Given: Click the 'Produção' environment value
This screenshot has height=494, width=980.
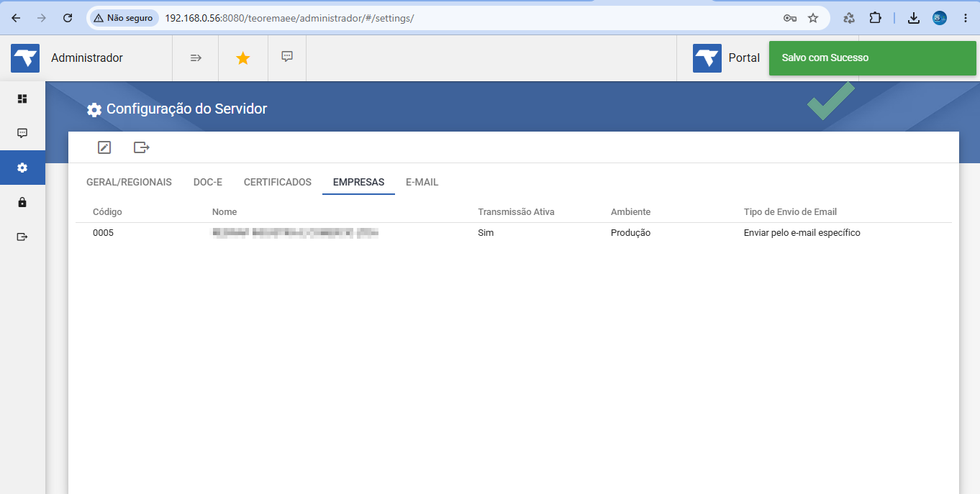Looking at the screenshot, I should click(x=630, y=233).
